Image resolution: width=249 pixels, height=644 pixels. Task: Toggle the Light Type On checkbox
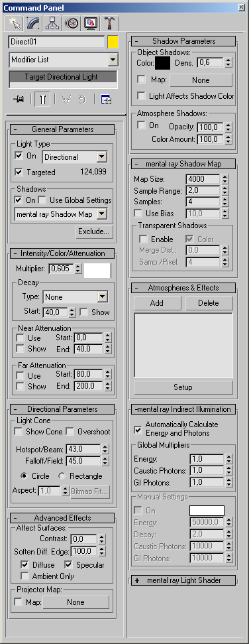click(19, 156)
